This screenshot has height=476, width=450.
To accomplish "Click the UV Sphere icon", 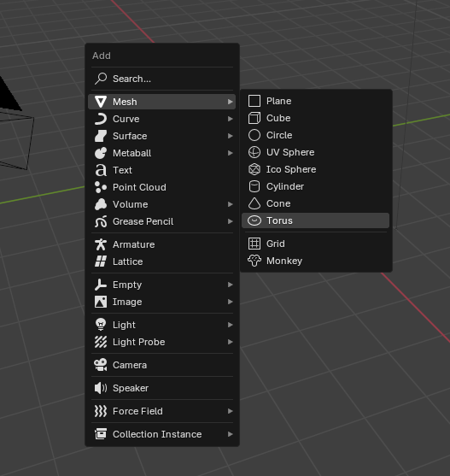I will 254,152.
